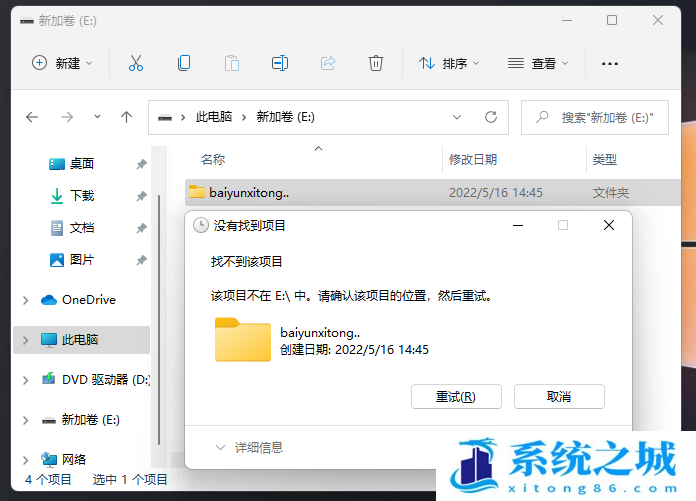
Task: Click the Paste clipboard icon
Action: (x=232, y=63)
